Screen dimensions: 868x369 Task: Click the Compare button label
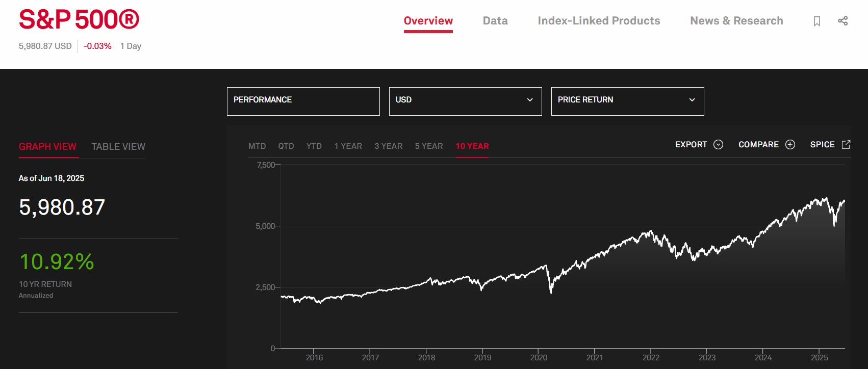pos(758,145)
